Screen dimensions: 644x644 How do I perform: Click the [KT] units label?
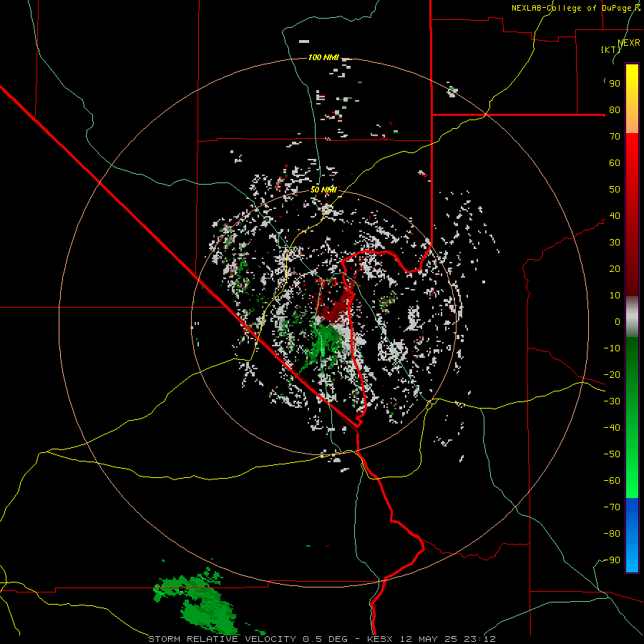[611, 49]
